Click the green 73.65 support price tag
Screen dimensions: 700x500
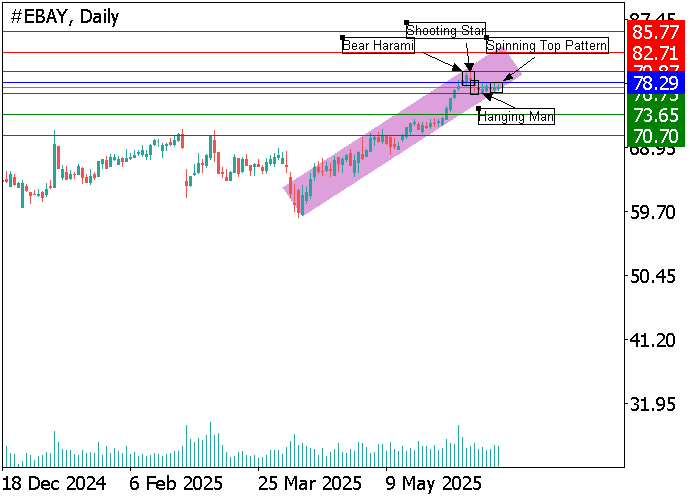pos(656,115)
